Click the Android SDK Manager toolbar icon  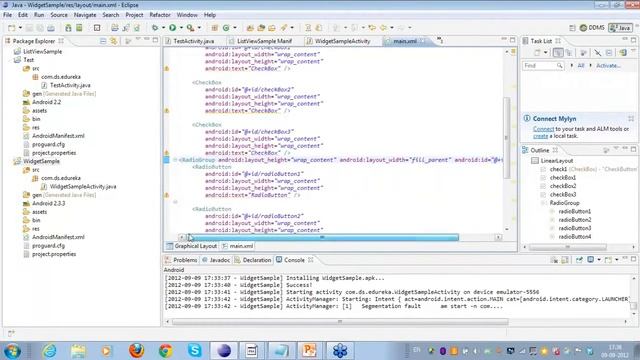(x=68, y=28)
